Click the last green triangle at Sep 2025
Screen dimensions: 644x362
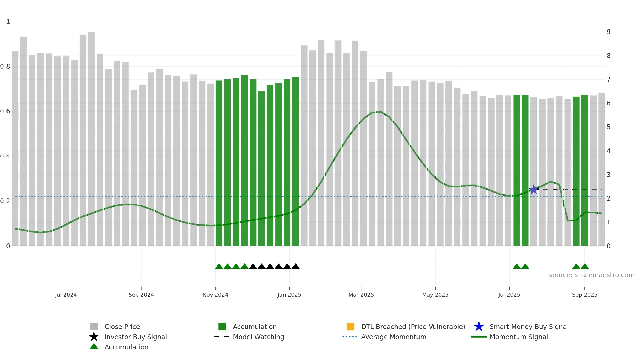585,266
